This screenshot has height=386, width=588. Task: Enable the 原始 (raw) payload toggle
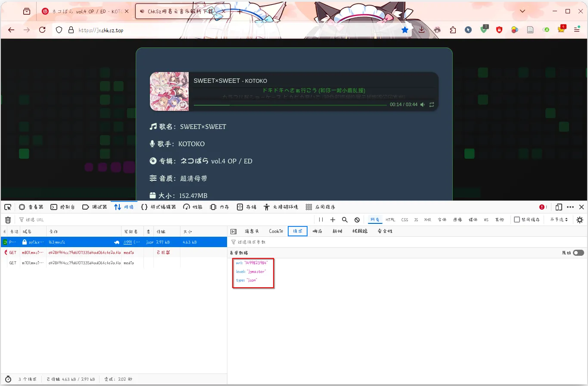(579, 252)
